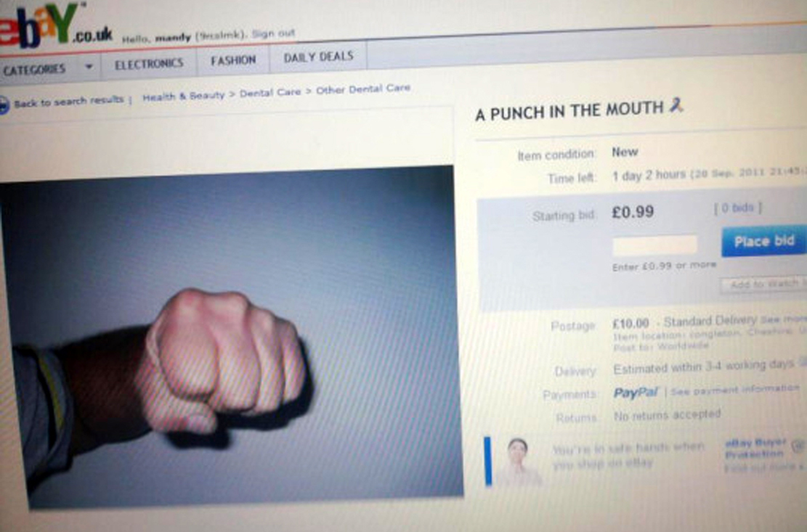Open the Electronics tab

(x=149, y=65)
